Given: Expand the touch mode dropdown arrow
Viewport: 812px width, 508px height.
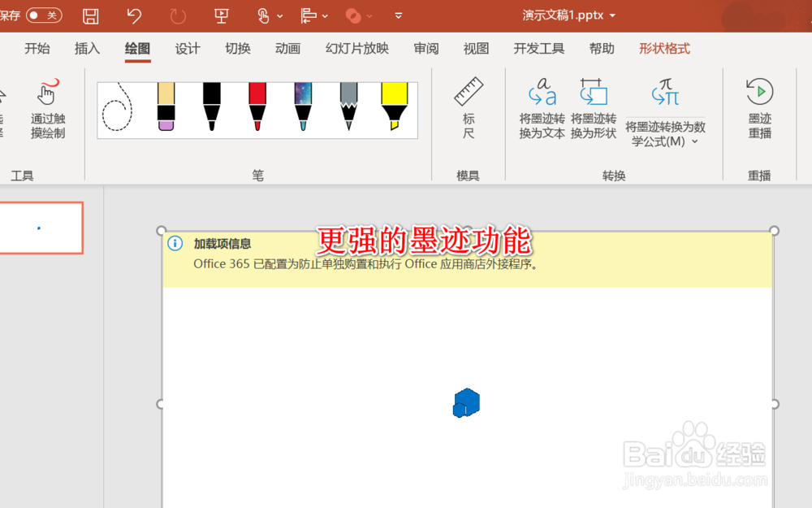Looking at the screenshot, I should [280, 16].
